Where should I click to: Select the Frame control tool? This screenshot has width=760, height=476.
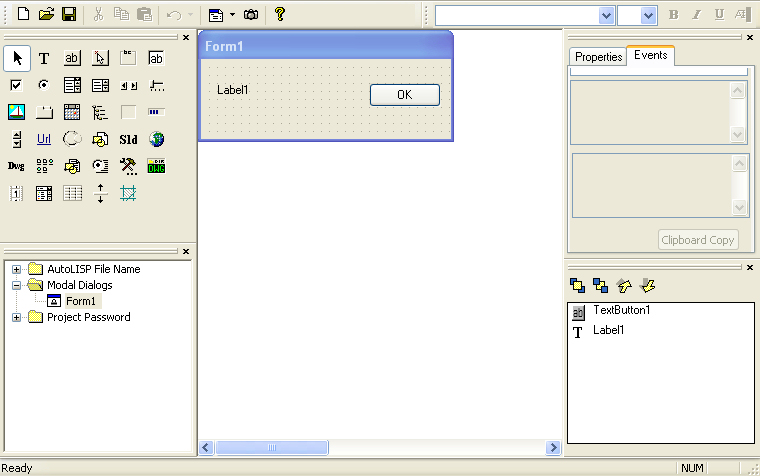tap(128, 59)
